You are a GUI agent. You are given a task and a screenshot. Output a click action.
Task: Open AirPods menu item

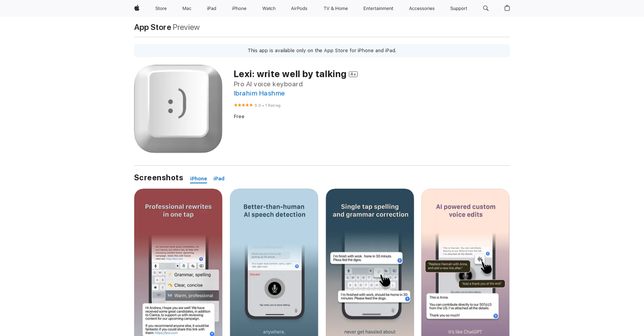(x=299, y=8)
